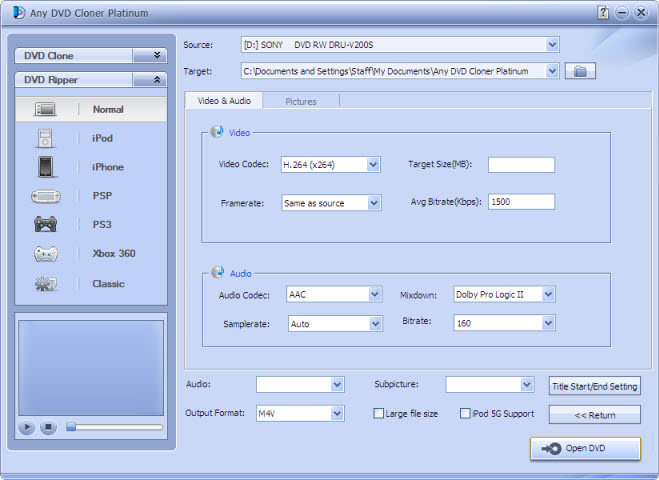Click the Normal profile film icon
The image size is (659, 480).
tap(45, 109)
